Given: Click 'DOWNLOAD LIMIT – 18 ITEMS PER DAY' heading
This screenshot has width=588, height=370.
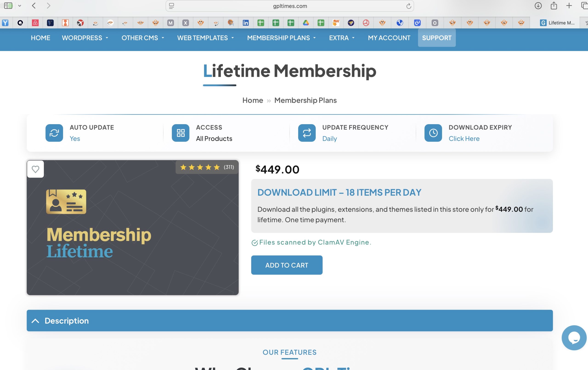Looking at the screenshot, I should [x=339, y=192].
